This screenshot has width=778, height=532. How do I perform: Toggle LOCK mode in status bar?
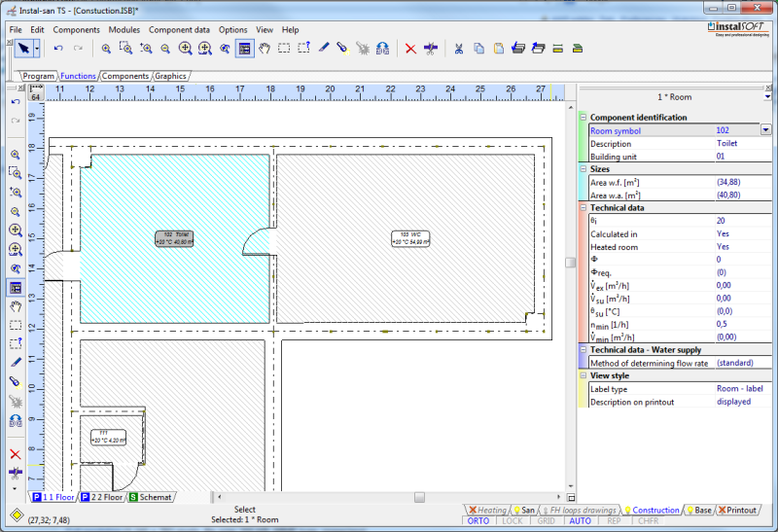pyautogui.click(x=513, y=521)
